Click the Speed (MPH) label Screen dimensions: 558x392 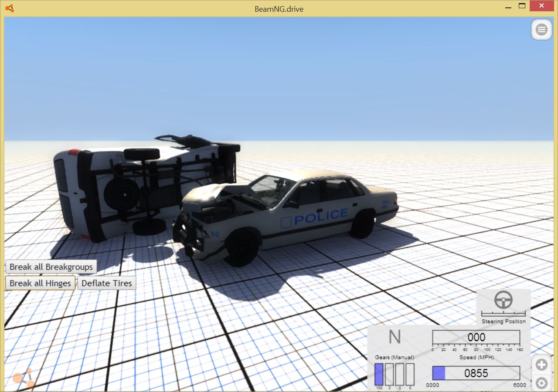476,357
